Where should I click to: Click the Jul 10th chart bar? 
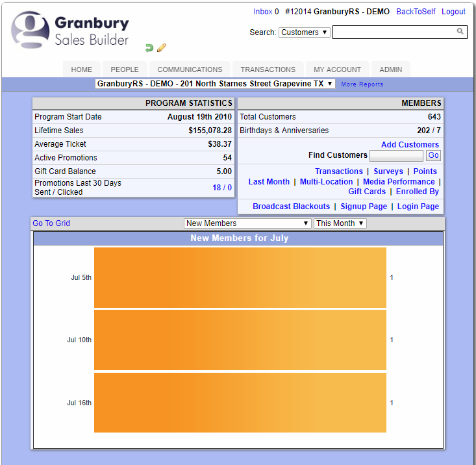click(240, 340)
